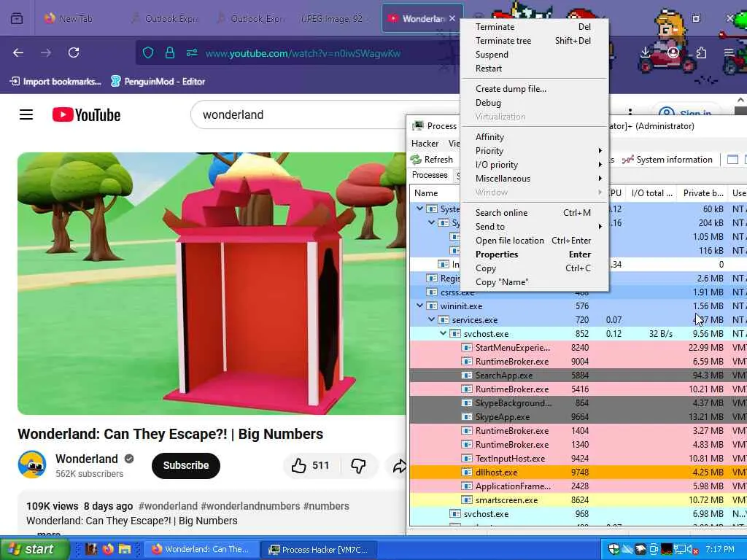747x560 pixels.
Task: Switch to Process Hacker taskbar button
Action: coord(318,550)
